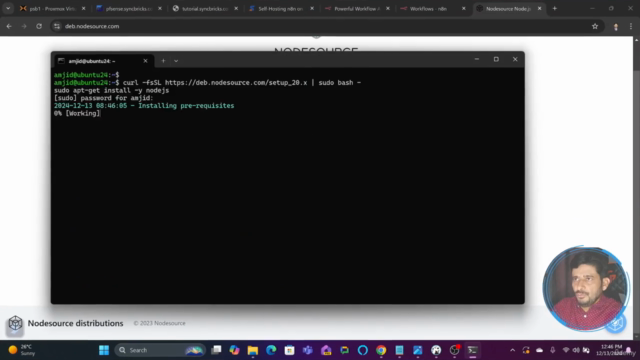Open the weather widget showing Sunny

[x=22, y=350]
